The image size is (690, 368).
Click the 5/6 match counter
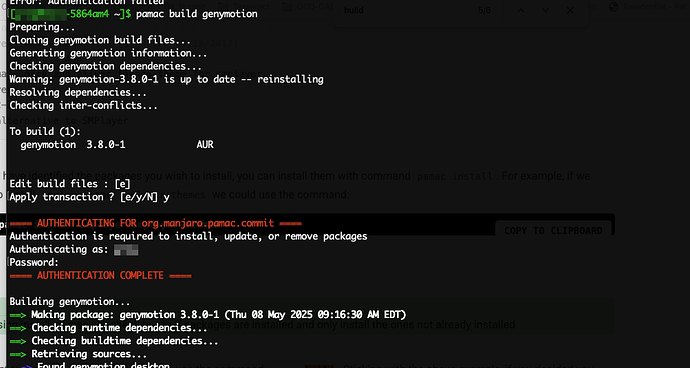click(484, 10)
